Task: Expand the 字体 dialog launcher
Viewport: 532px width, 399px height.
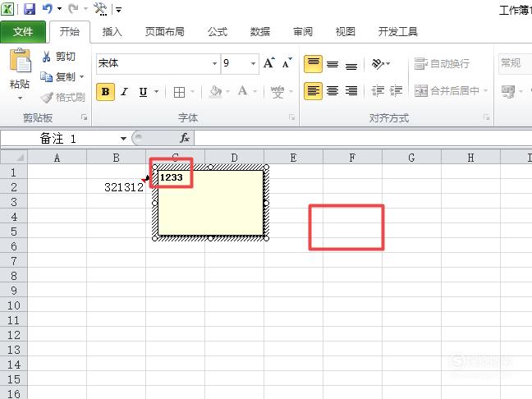Action: (291, 117)
